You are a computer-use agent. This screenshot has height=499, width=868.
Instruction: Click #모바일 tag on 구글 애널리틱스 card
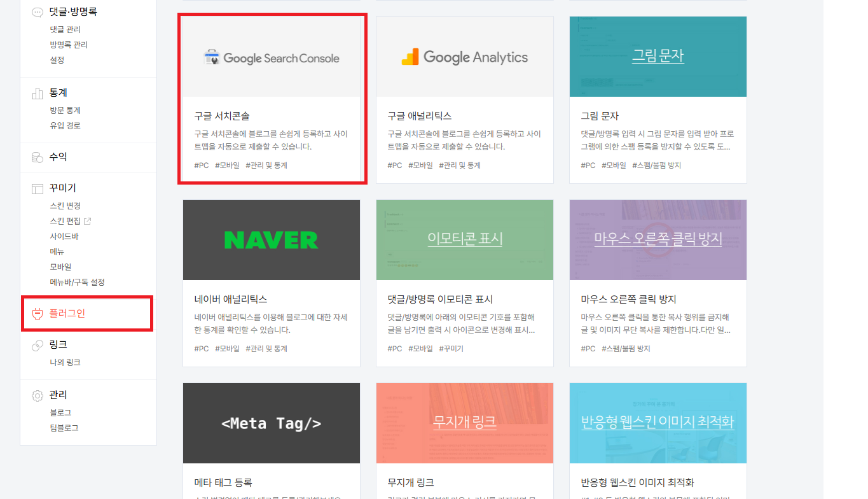click(x=420, y=165)
